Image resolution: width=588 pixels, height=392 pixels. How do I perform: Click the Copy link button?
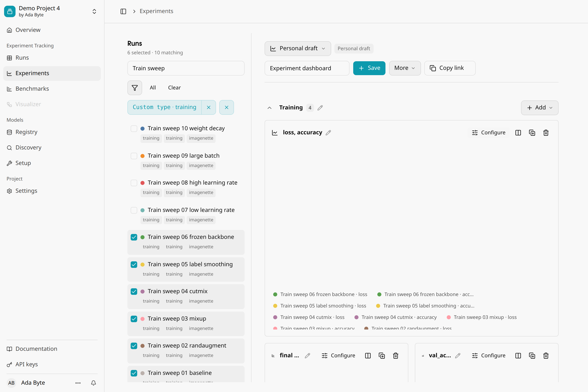pos(450,68)
